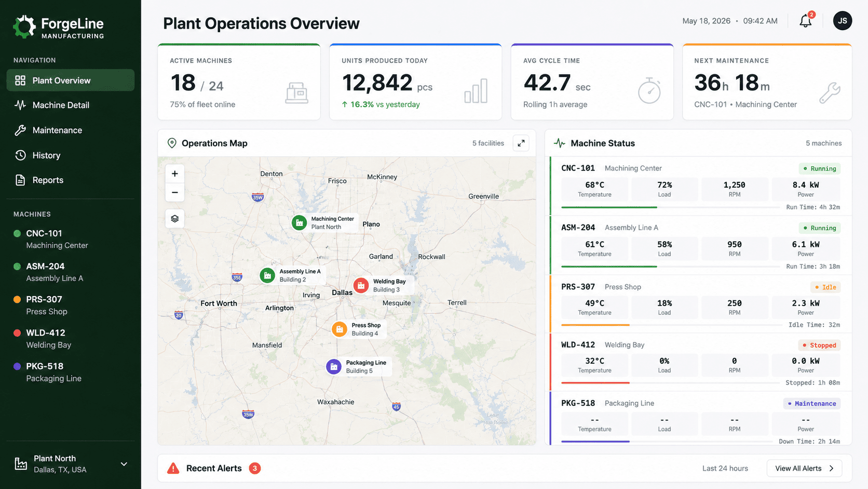Click the Machine Detail pulse icon
Image resolution: width=868 pixels, height=489 pixels.
click(20, 105)
